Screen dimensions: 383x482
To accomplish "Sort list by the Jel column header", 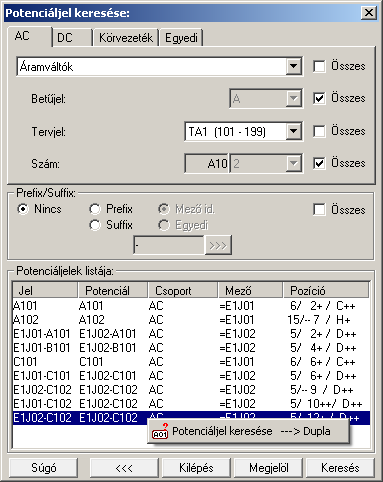I will coord(45,290).
